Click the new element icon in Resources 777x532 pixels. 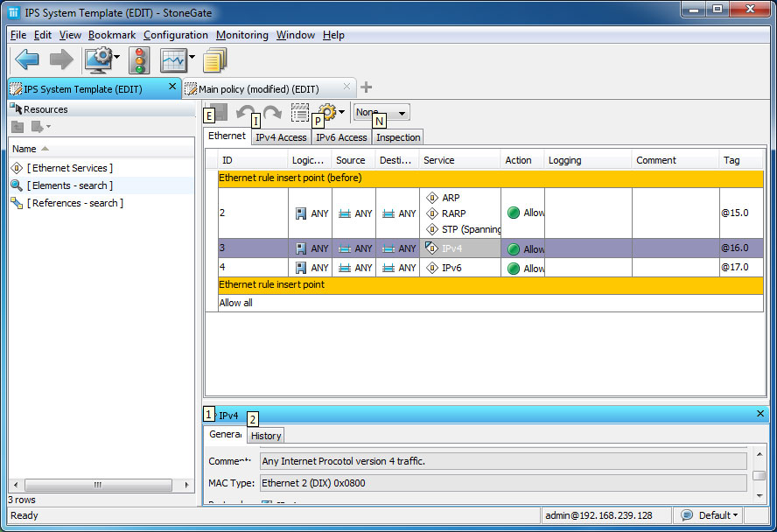pyautogui.click(x=37, y=127)
